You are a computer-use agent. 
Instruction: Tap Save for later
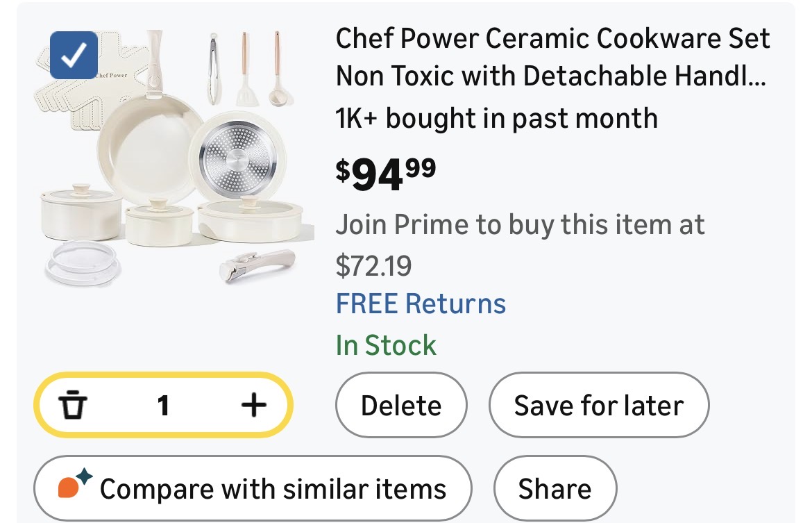tap(598, 406)
